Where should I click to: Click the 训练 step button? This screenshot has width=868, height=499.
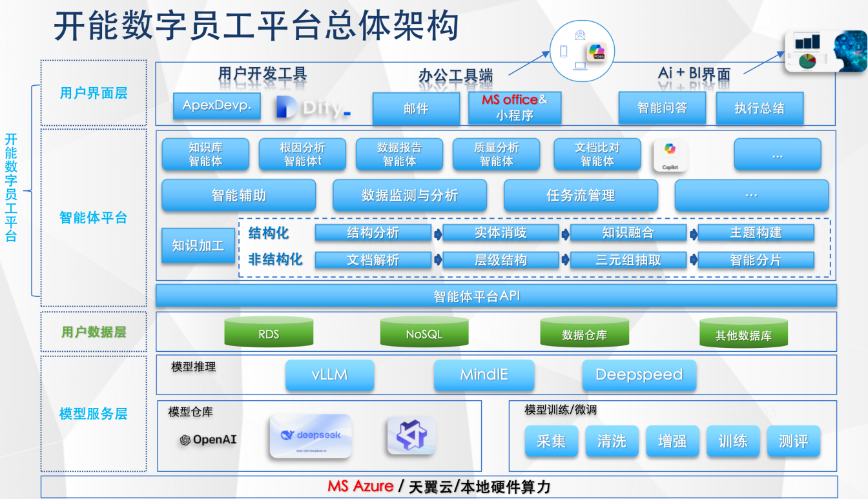(x=733, y=441)
